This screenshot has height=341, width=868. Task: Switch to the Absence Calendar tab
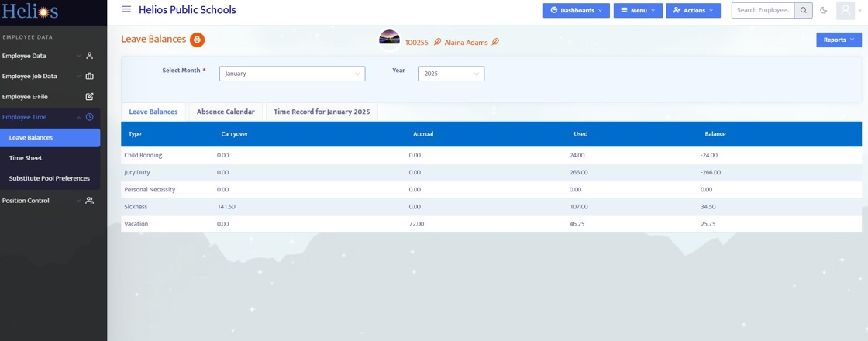click(x=226, y=112)
